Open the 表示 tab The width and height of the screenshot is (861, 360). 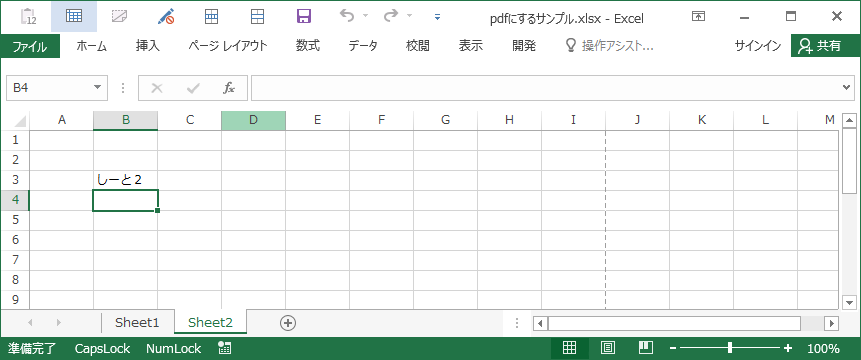point(471,46)
